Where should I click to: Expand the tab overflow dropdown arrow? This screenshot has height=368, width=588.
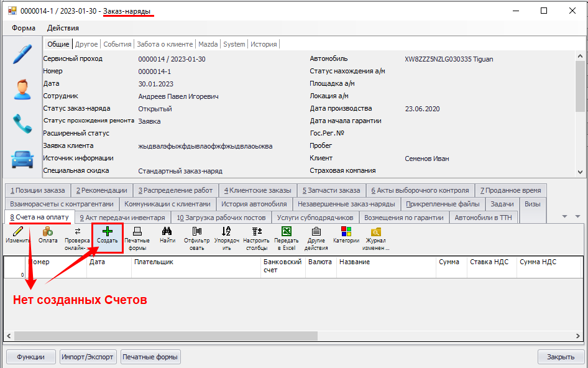[565, 216]
